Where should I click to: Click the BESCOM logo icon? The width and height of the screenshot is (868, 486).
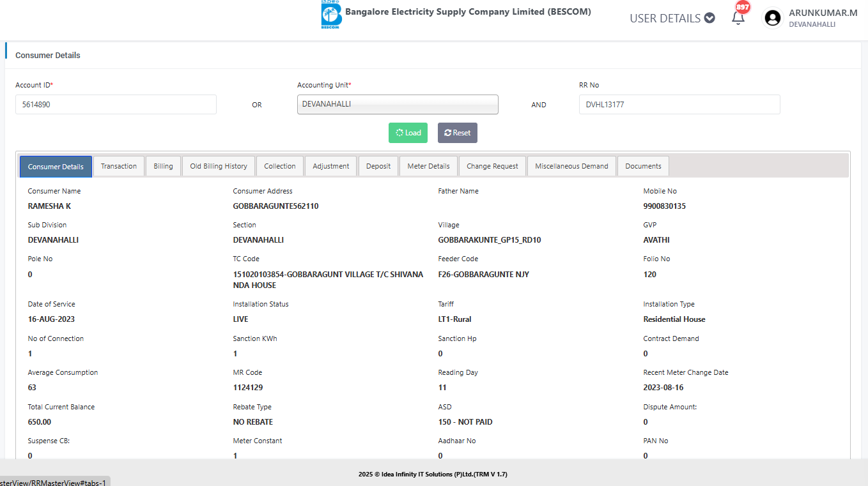(331, 15)
